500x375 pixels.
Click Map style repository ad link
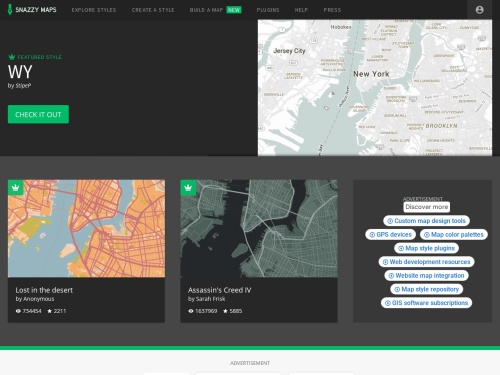coord(426,289)
